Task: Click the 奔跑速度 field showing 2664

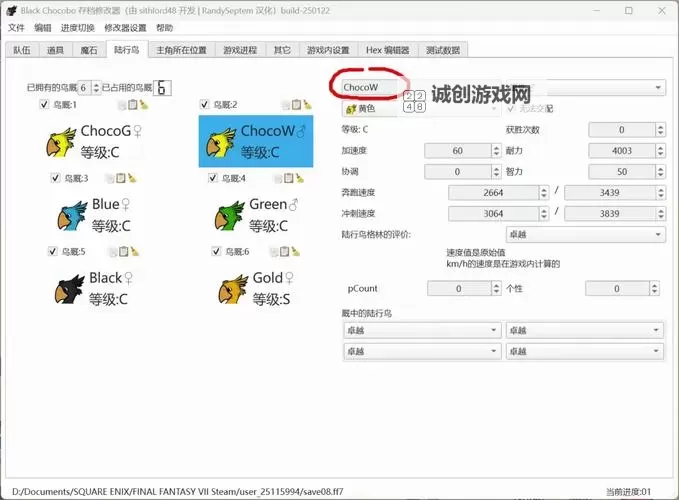Action: click(494, 193)
